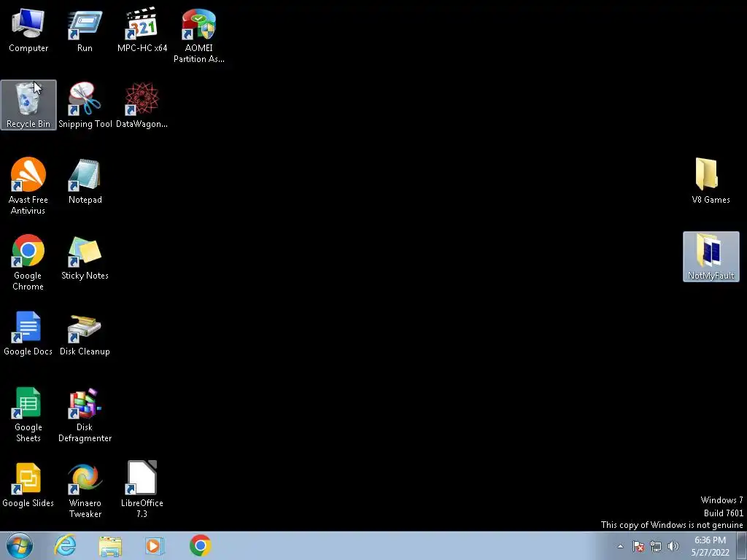Launch Chrome from the taskbar

(x=200, y=545)
